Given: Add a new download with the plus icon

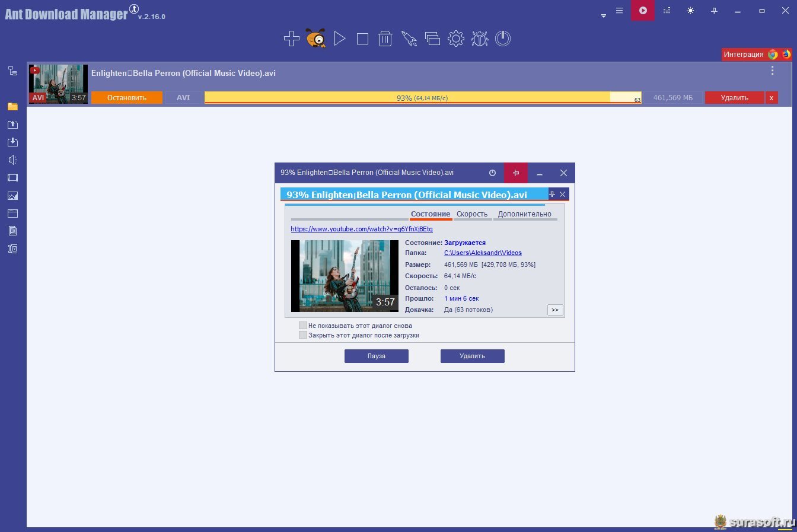Looking at the screenshot, I should point(291,39).
